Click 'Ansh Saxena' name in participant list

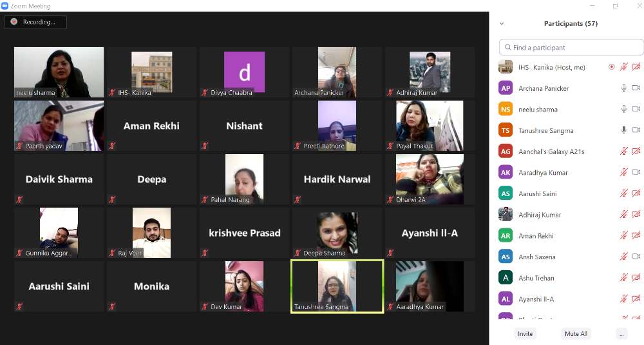[537, 257]
